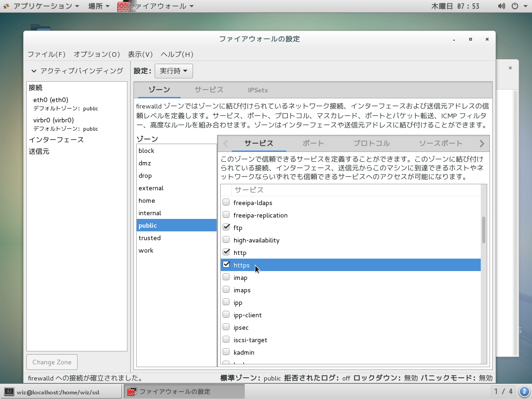532x399 pixels.
Task: Click the workspace switcher badge numbered 2
Action: click(x=524, y=392)
